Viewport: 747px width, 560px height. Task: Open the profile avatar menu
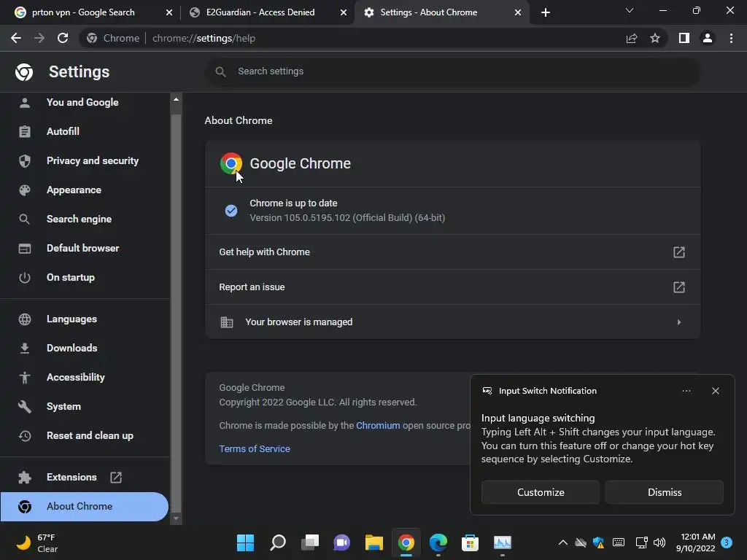(708, 38)
